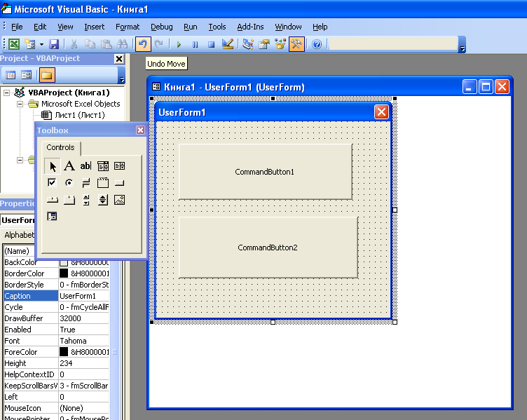The image size is (527, 420).
Task: Open the Run menu
Action: click(190, 27)
